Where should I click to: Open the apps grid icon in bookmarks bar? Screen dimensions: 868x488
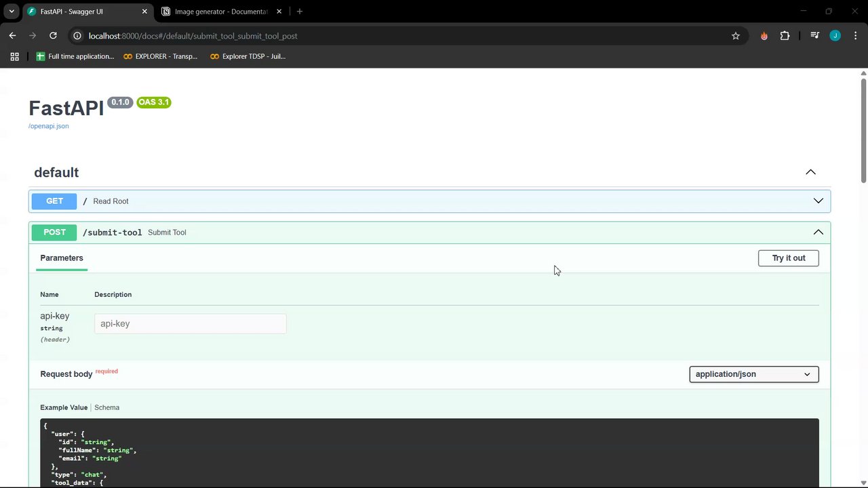point(14,56)
